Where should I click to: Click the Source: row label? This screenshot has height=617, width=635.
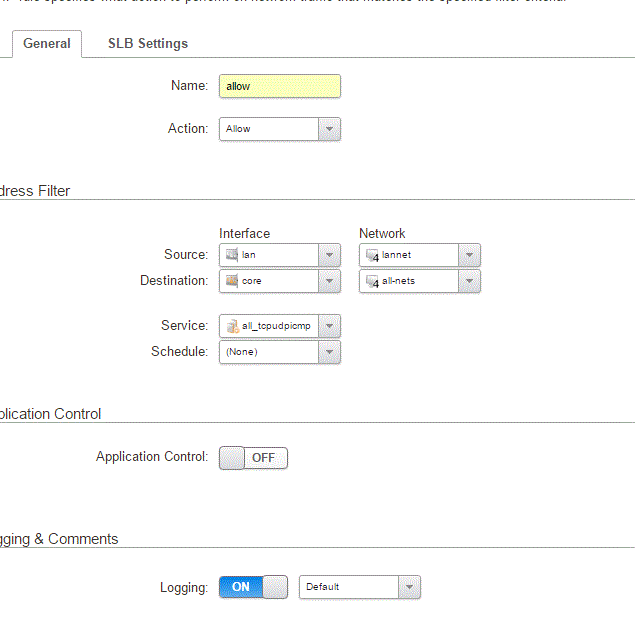pyautogui.click(x=186, y=255)
